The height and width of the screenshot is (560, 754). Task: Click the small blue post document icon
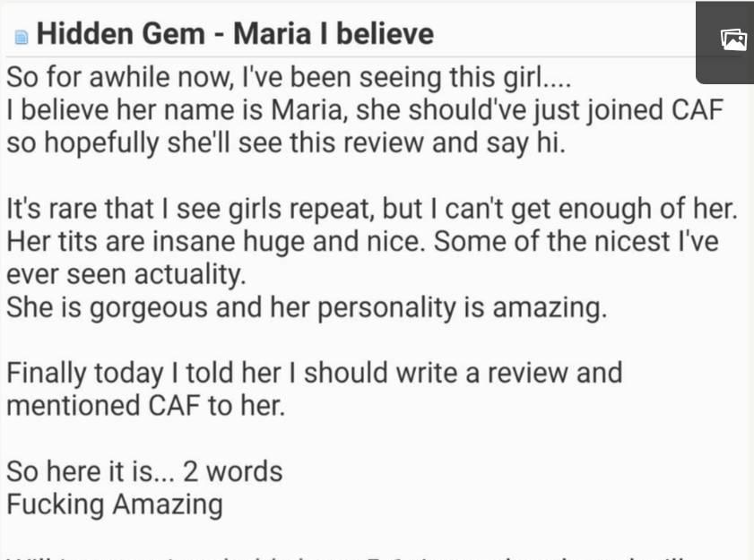(22, 37)
